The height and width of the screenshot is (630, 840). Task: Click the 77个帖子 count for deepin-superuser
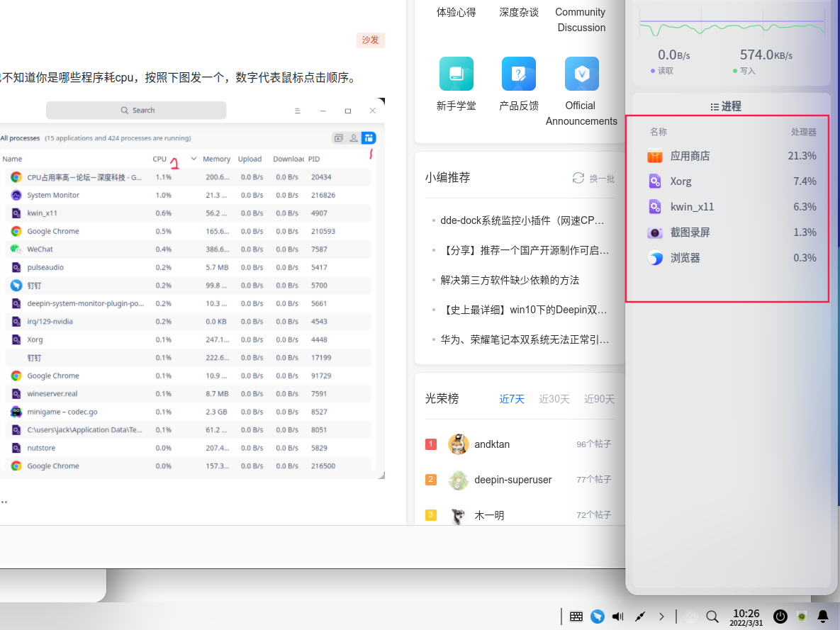(593, 480)
